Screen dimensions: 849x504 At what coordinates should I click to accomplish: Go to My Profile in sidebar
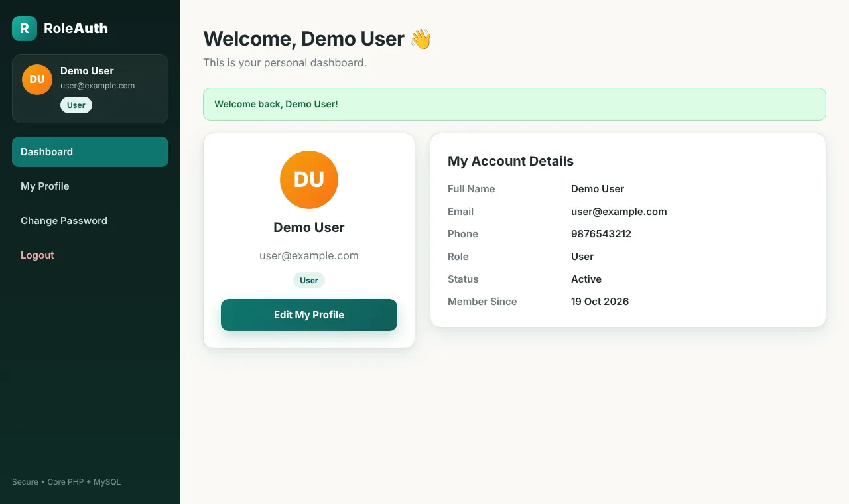tap(90, 186)
